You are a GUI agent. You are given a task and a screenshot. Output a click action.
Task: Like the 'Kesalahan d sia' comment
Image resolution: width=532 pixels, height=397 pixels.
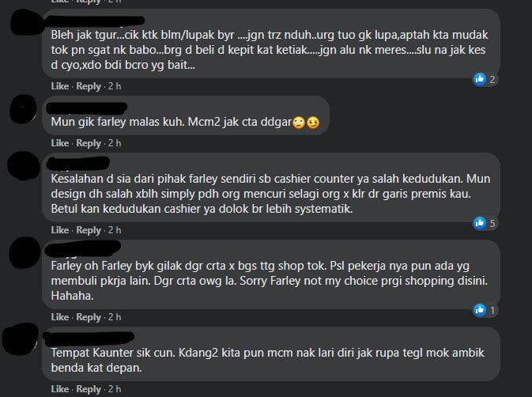coord(60,230)
